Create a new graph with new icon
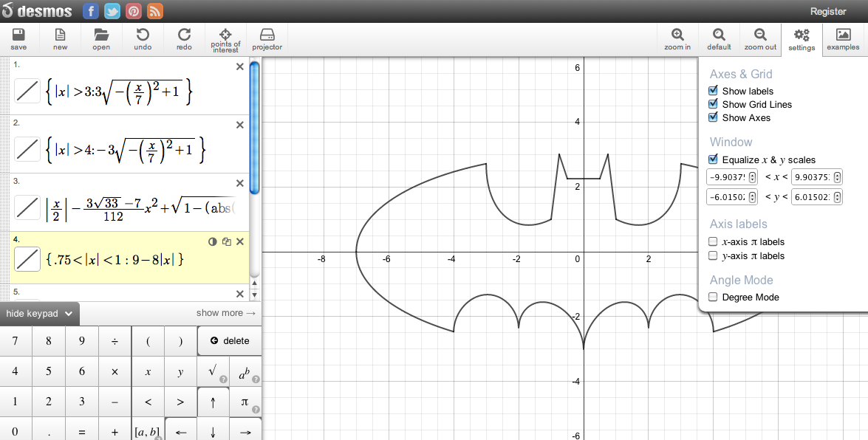This screenshot has width=868, height=440. (x=60, y=39)
